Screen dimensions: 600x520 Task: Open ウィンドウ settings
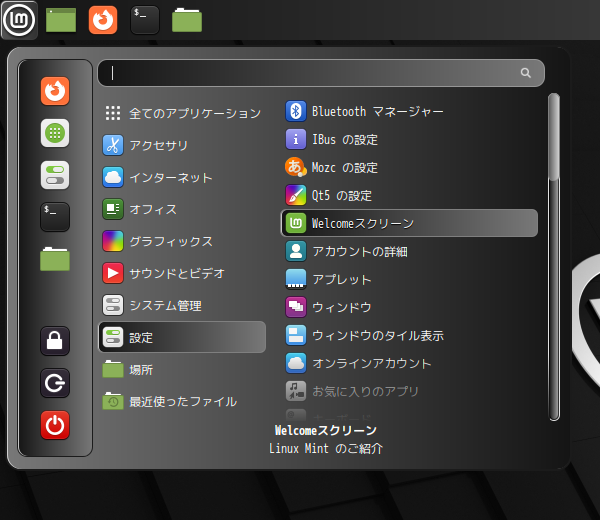point(409,307)
